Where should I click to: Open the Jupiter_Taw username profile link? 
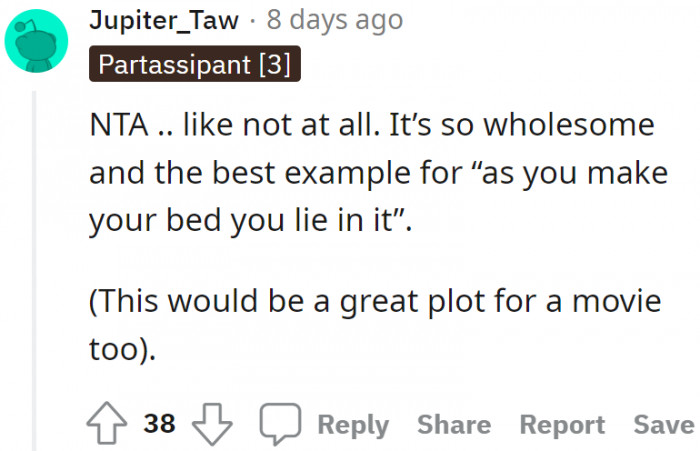click(165, 19)
